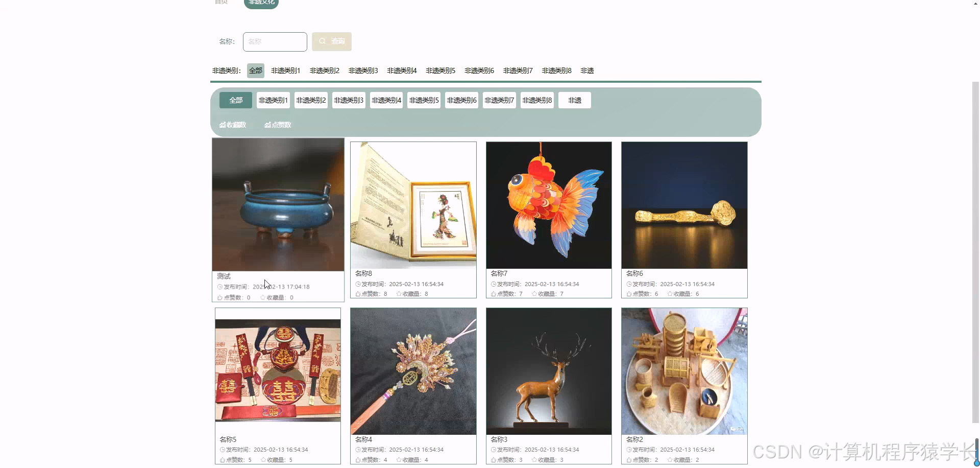The image size is (980, 468).
Task: Click white 非遗类别1 button in green panel
Action: pos(273,100)
